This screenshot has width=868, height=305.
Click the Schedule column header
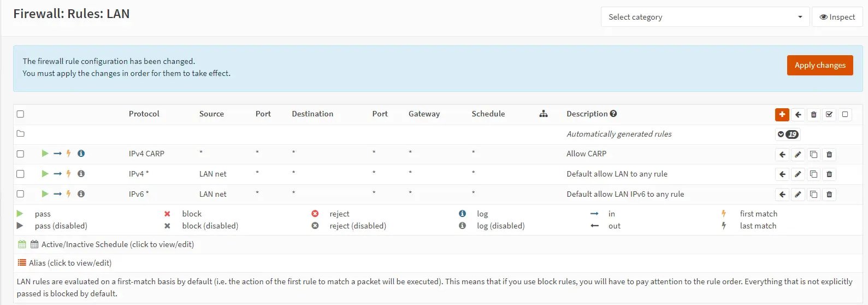point(488,114)
